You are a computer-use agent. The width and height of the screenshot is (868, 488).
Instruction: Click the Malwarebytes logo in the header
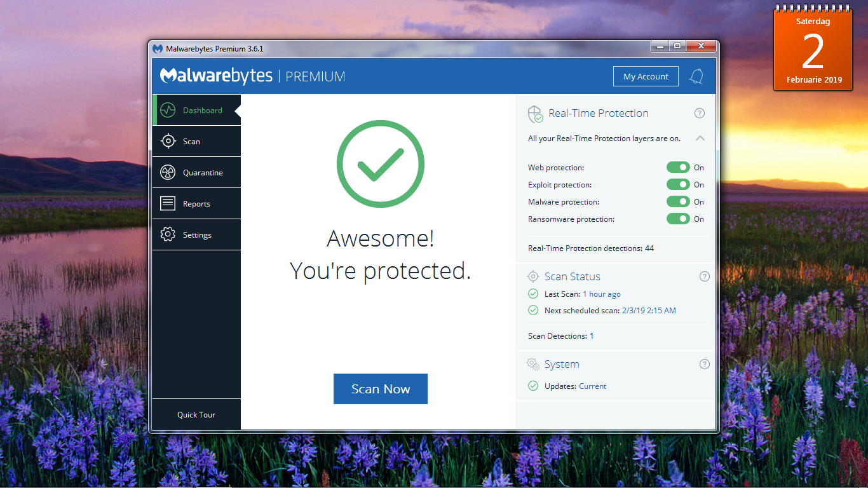coord(217,76)
